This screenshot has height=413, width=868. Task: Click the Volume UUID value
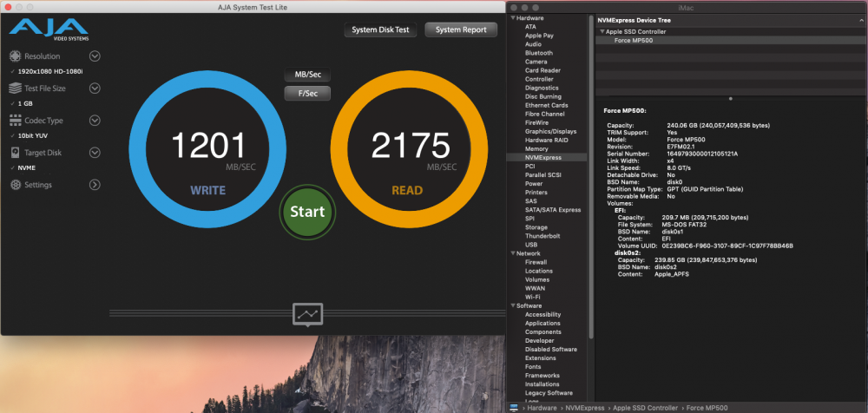[x=727, y=246]
